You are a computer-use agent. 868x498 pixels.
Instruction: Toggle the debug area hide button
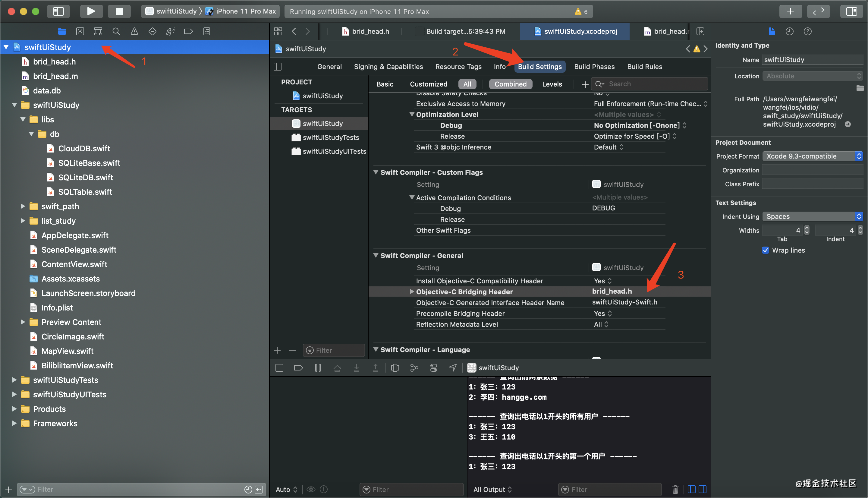(x=279, y=368)
